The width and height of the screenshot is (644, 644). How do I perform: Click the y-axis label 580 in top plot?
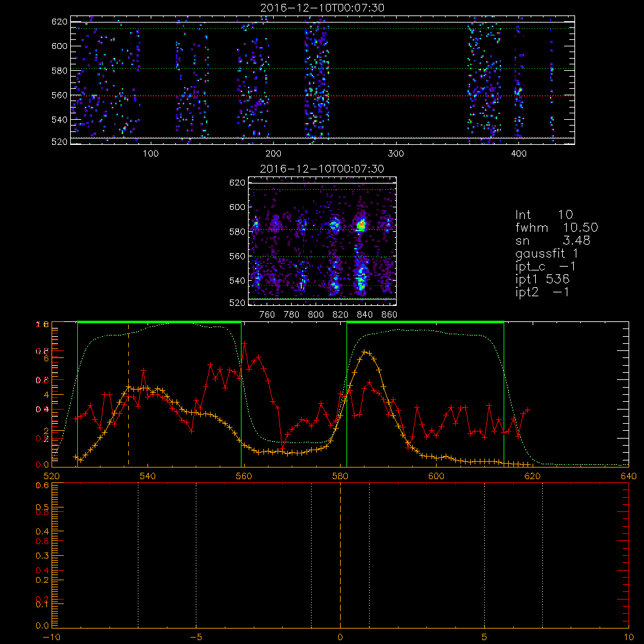[59, 71]
